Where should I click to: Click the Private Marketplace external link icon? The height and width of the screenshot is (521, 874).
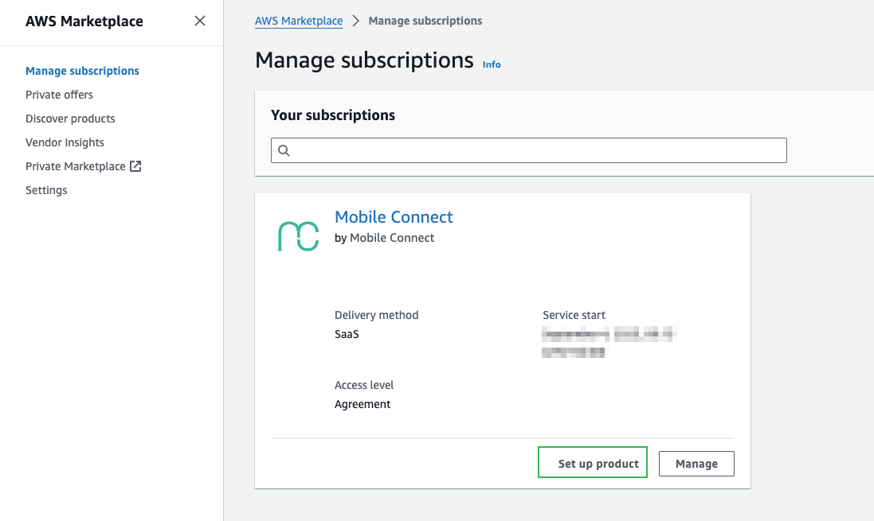point(135,166)
